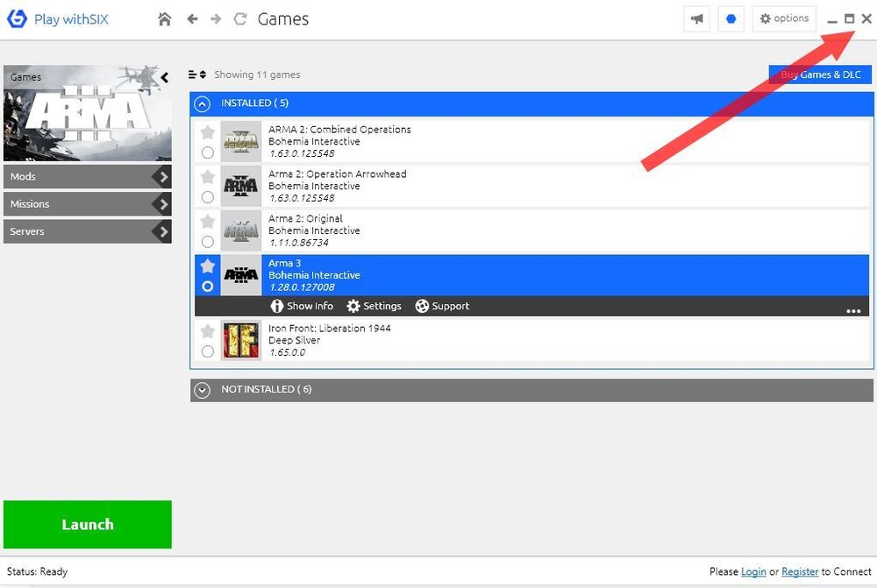
Task: Click the Status: Ready text
Action: point(37,572)
